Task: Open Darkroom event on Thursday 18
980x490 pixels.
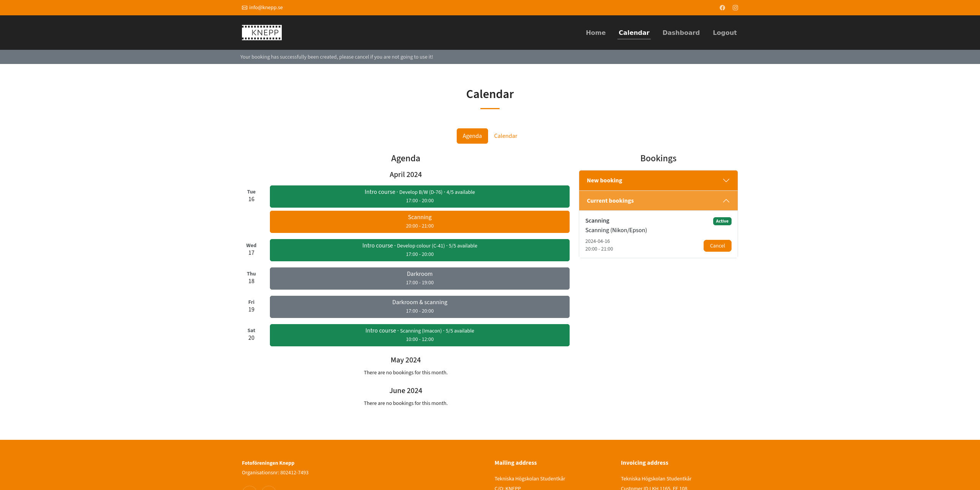Action: 420,279
